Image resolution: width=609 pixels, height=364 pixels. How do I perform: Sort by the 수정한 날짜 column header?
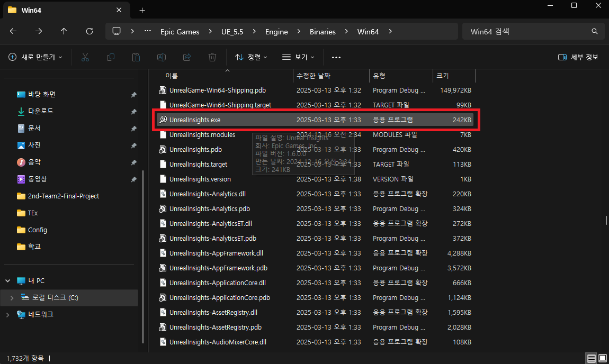(332, 76)
